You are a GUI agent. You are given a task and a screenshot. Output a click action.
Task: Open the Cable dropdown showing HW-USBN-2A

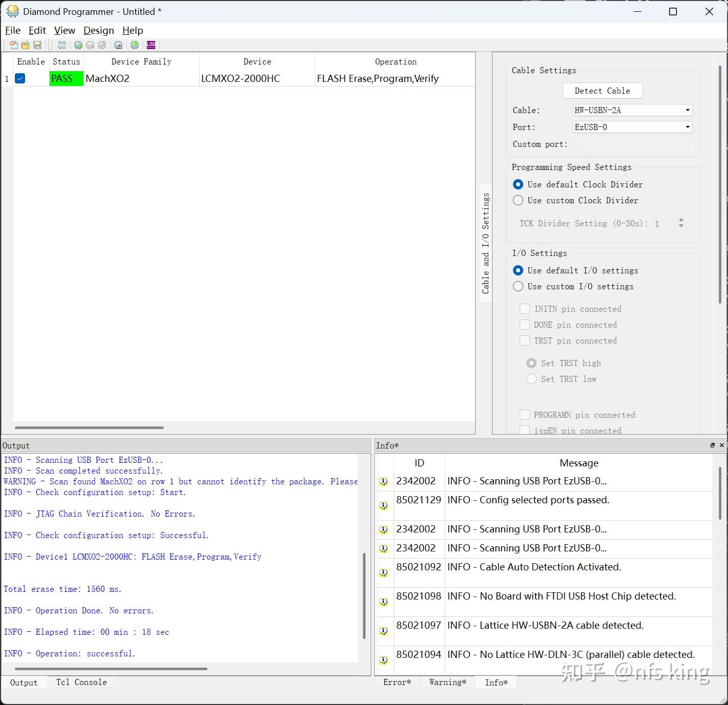632,110
